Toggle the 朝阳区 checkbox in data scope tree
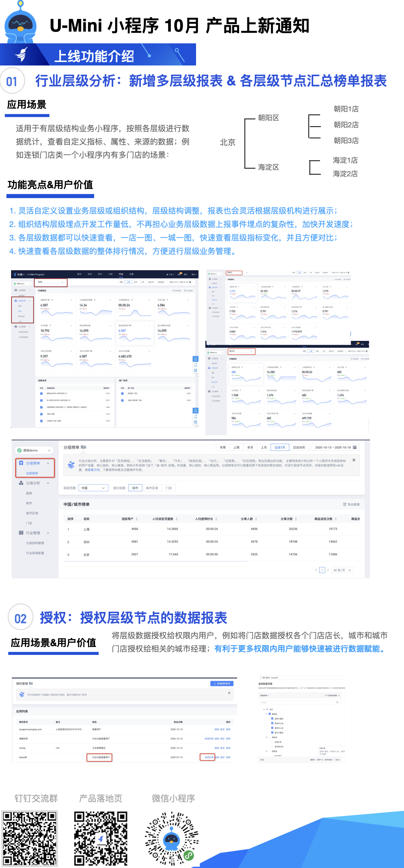This screenshot has width=404, height=868. (270, 714)
